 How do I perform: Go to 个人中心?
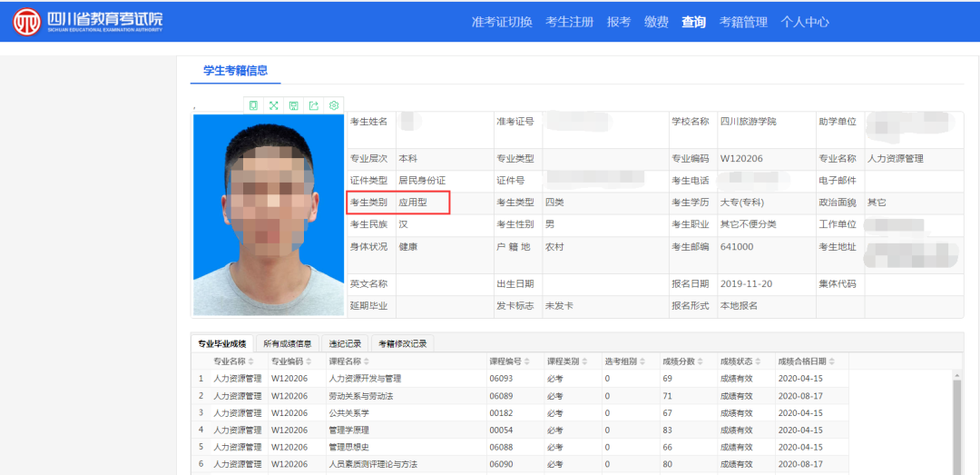coord(804,23)
